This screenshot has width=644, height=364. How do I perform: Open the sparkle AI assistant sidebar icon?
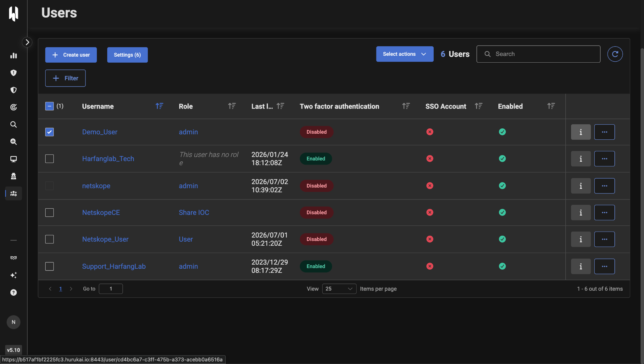(x=14, y=275)
